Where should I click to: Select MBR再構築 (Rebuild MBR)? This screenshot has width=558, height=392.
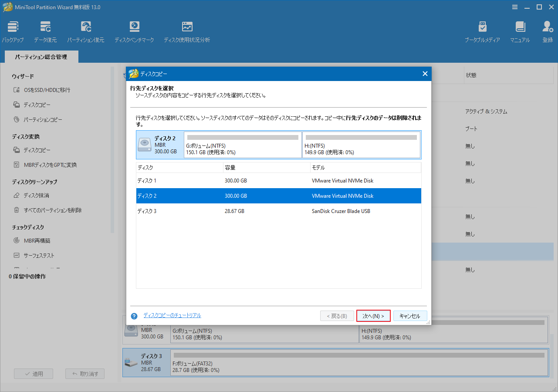pos(37,240)
